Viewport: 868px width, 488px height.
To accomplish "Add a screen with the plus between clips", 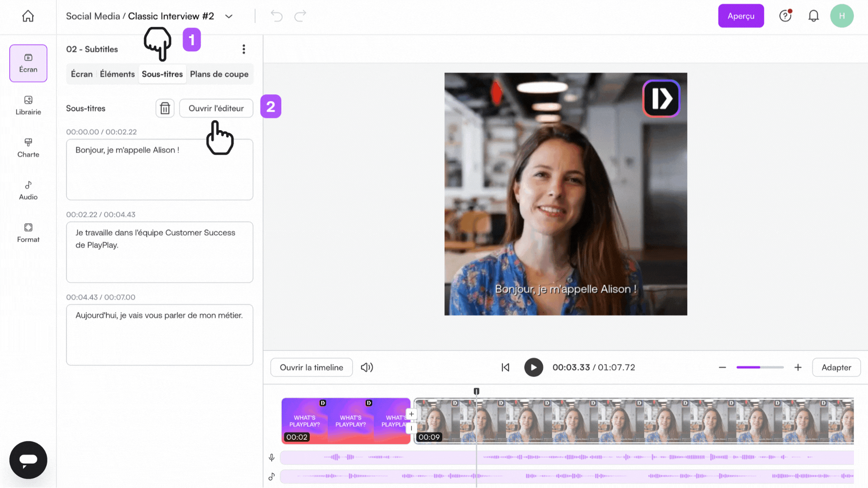I will tap(411, 414).
